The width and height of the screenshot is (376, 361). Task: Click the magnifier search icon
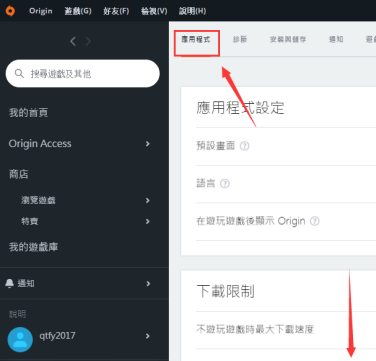click(x=19, y=73)
